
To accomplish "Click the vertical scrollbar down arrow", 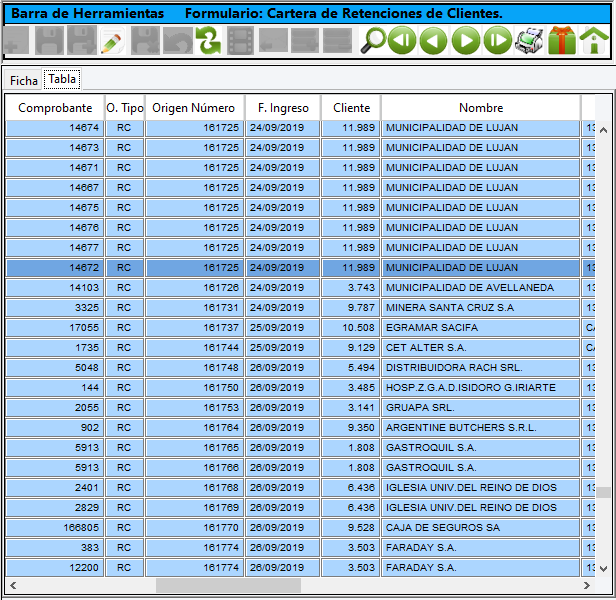I will tap(603, 569).
